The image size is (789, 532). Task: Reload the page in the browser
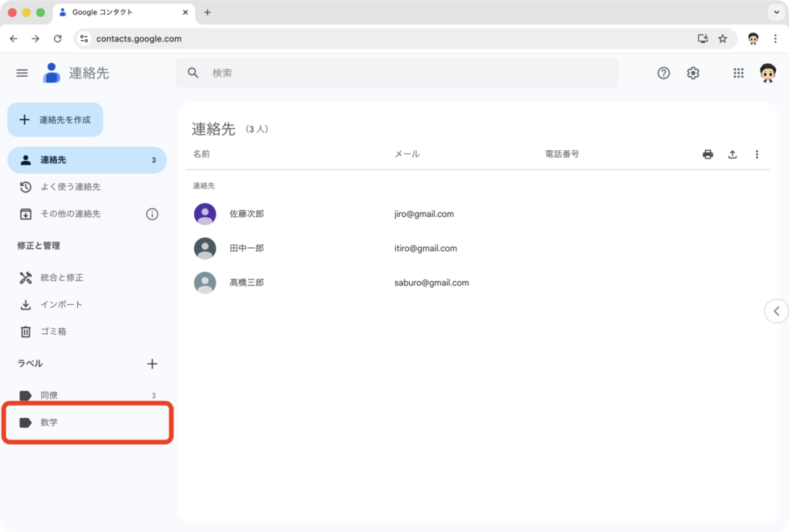(x=57, y=38)
